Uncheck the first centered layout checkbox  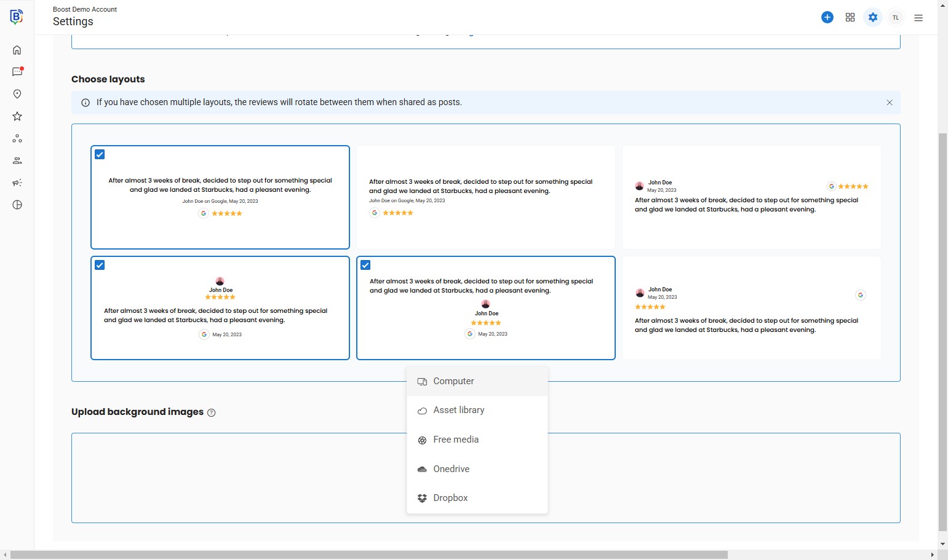click(100, 155)
